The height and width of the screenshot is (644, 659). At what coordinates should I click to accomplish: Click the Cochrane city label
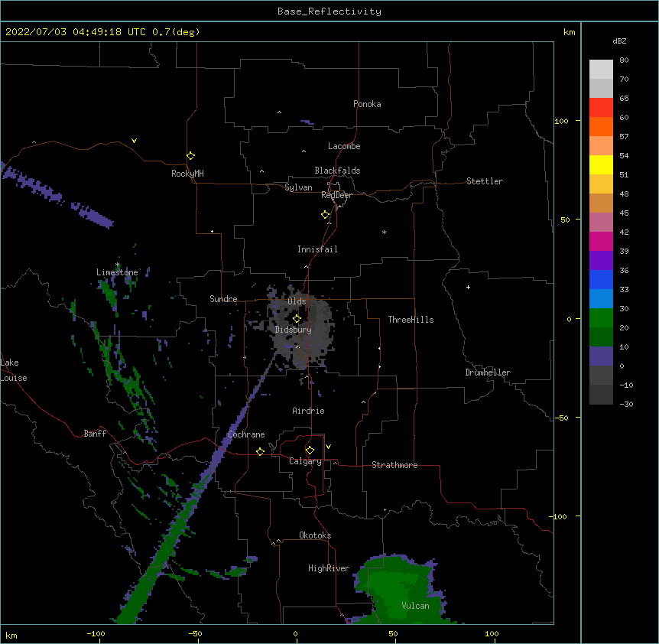tap(246, 434)
